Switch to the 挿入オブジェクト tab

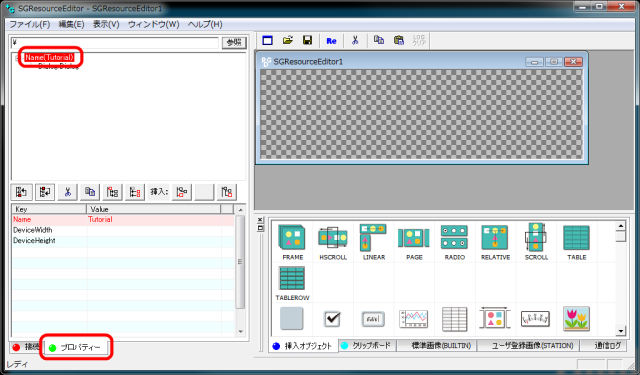coord(303,346)
